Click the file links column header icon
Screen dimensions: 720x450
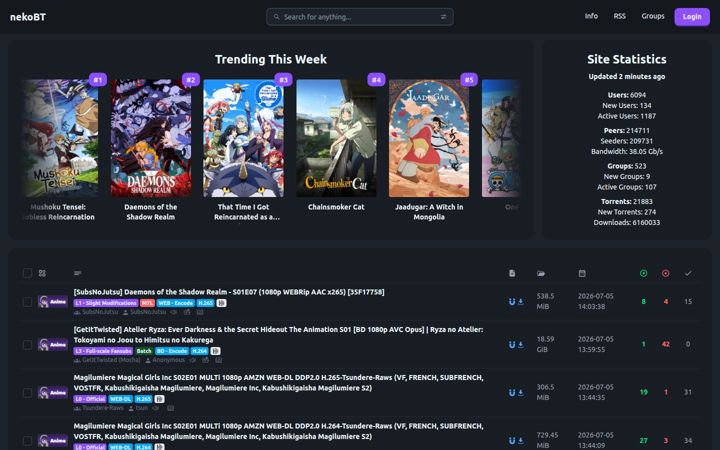click(x=512, y=273)
